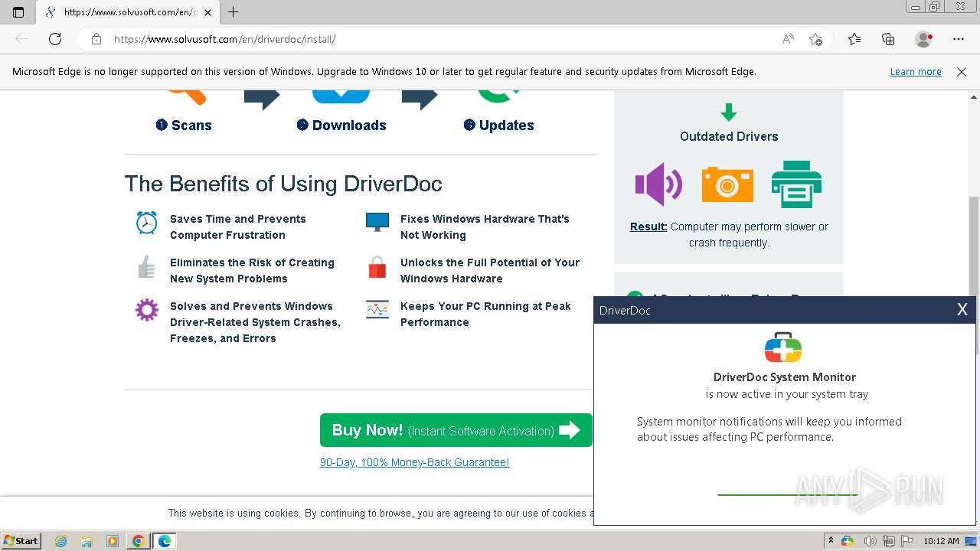
Task: Click the 10:12 AM clock
Action: click(941, 541)
